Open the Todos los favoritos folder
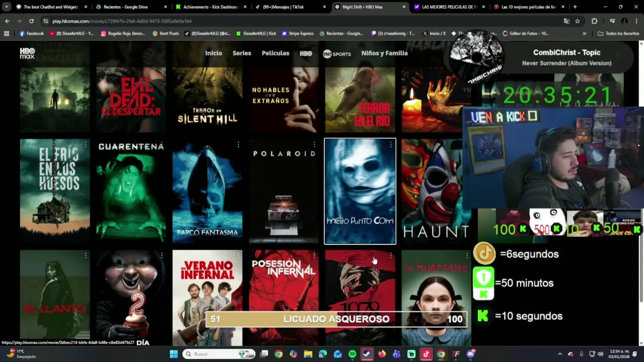Screen dimensions: 644x362 click(618, 33)
